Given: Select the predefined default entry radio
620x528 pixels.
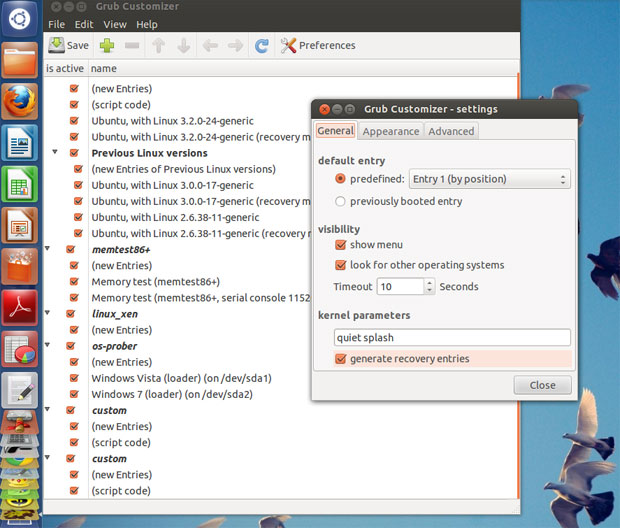Looking at the screenshot, I should [340, 179].
